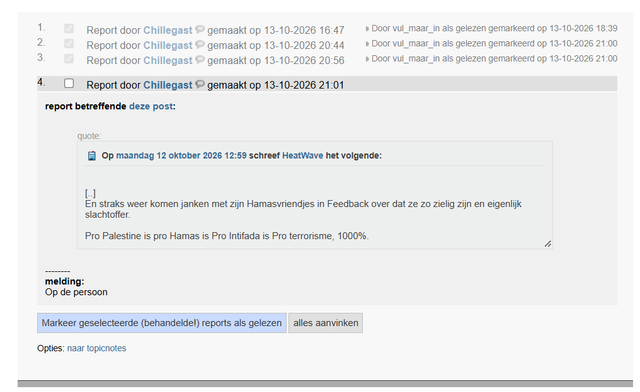This screenshot has width=640, height=392.
Task: Toggle checkbox of report made at 16:47
Action: [69, 29]
